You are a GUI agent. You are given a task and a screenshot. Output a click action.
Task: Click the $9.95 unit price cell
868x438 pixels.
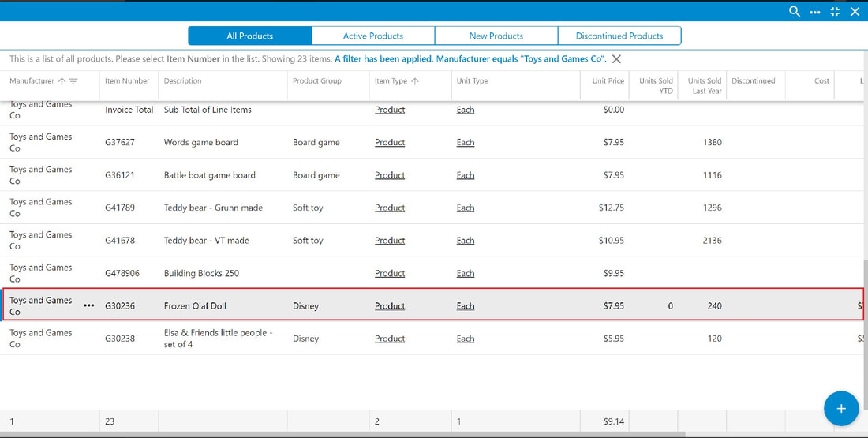click(x=614, y=273)
